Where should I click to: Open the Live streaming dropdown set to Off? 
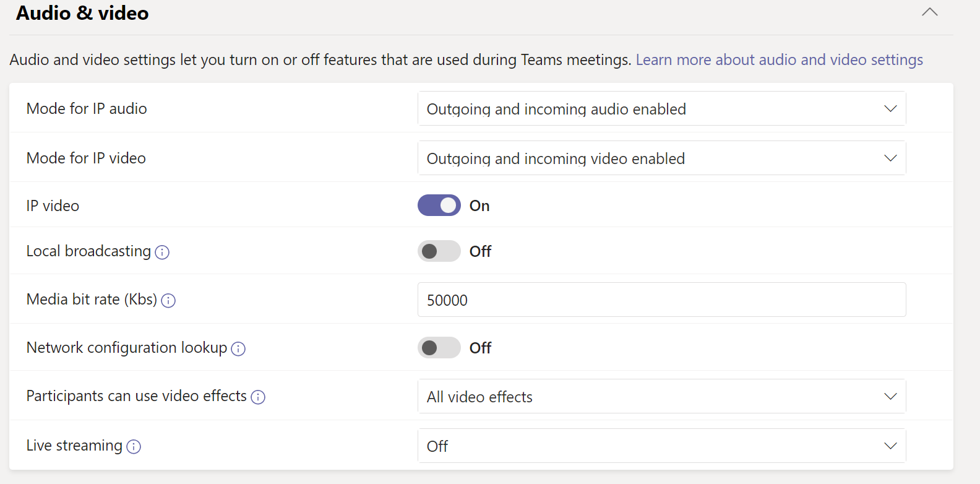[661, 446]
